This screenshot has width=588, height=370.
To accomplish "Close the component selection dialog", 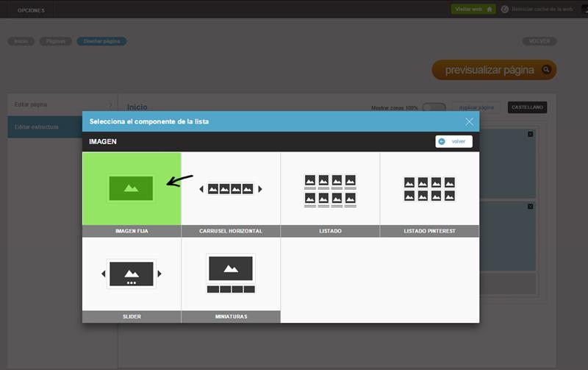I will click(x=469, y=121).
